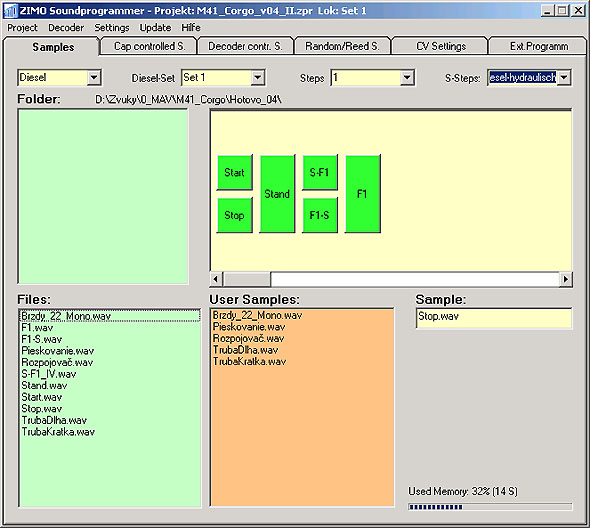Screen dimensions: 590x528
Task: Close the ZIMO Soundprogrammer window
Action: coord(578,11)
